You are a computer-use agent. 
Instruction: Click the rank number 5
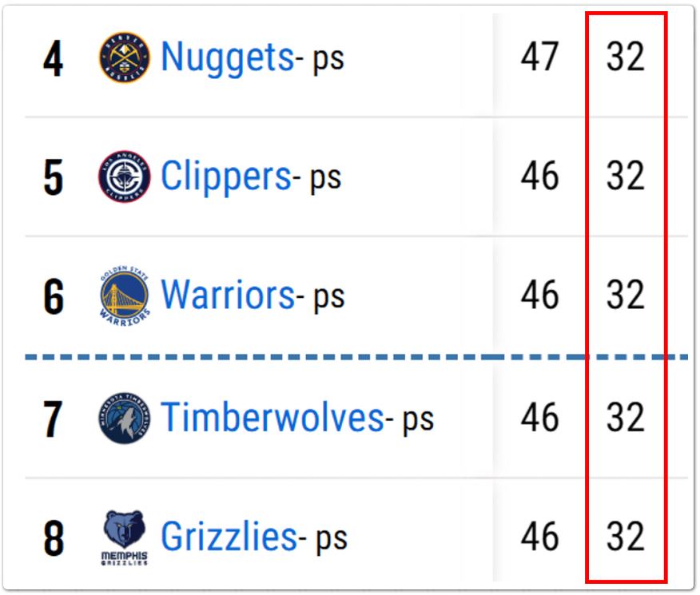(x=53, y=177)
